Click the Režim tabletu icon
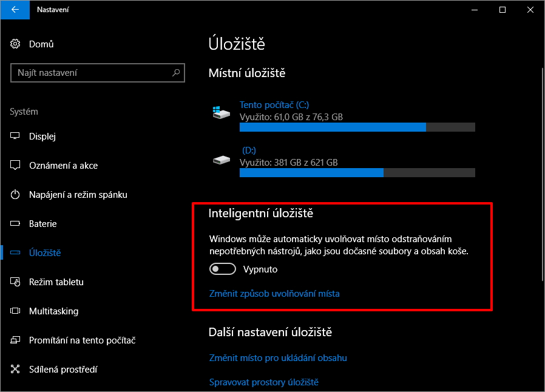Image resolution: width=545 pixels, height=392 pixels. [16, 282]
